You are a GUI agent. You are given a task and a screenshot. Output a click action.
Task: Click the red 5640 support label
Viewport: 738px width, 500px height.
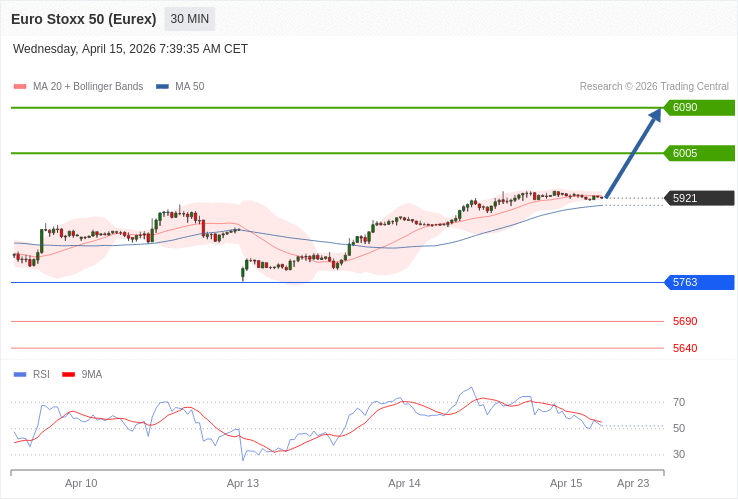(685, 348)
